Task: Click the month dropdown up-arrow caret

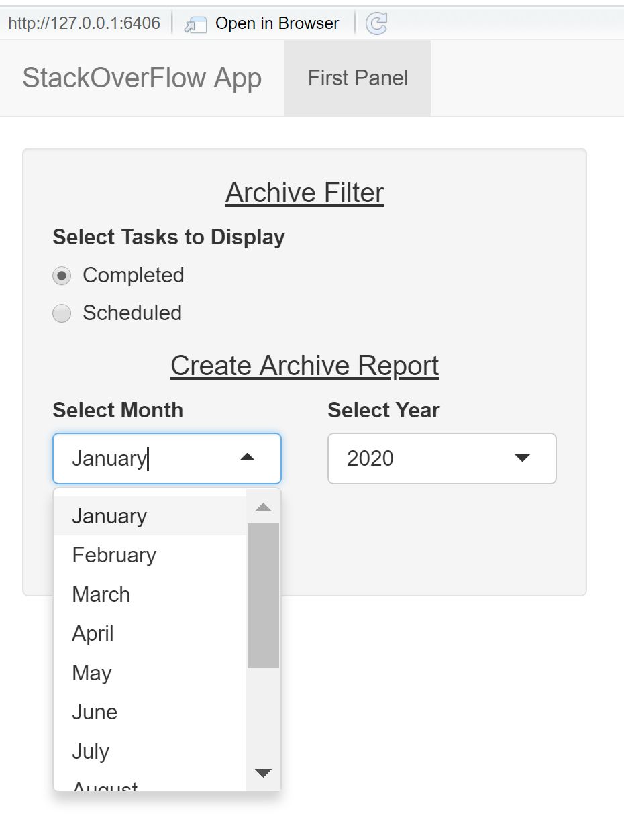Action: click(x=248, y=458)
